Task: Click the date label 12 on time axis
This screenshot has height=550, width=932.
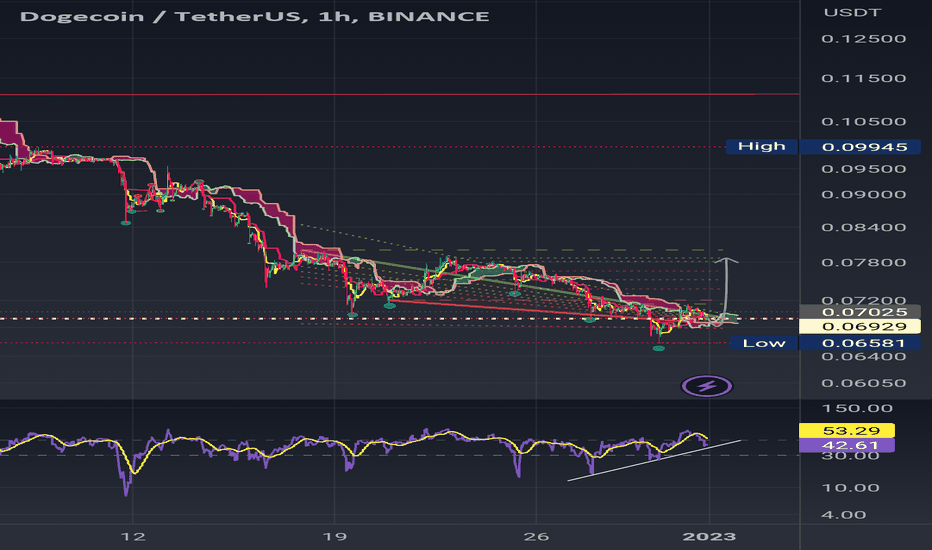Action: point(133,537)
